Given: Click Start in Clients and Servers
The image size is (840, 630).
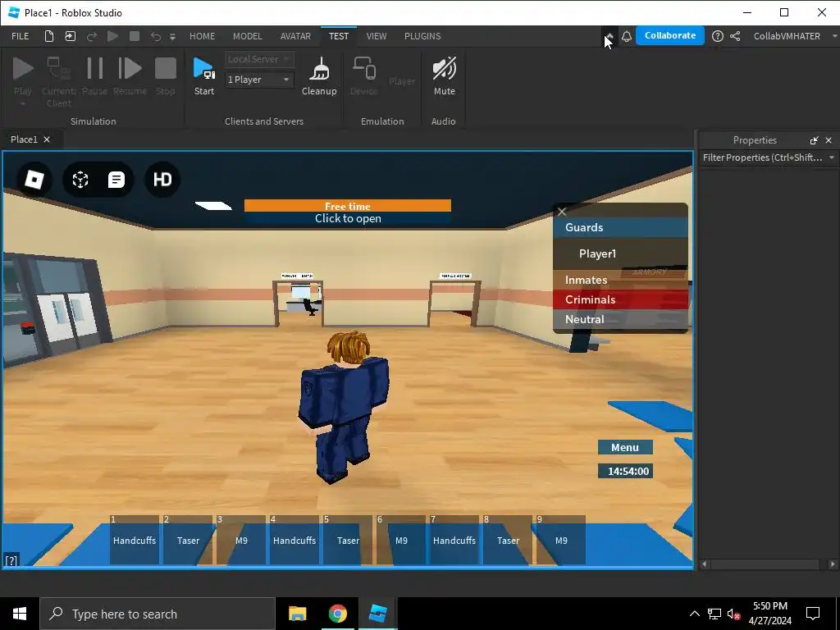Looking at the screenshot, I should [204, 76].
